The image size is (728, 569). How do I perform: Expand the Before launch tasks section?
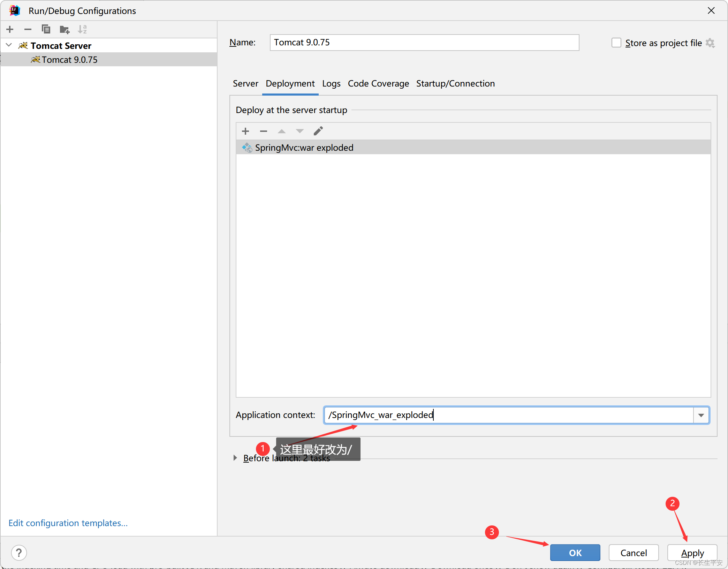235,458
